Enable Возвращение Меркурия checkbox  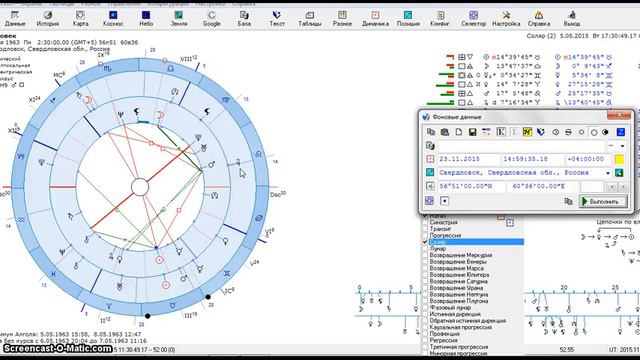pyautogui.click(x=425, y=255)
